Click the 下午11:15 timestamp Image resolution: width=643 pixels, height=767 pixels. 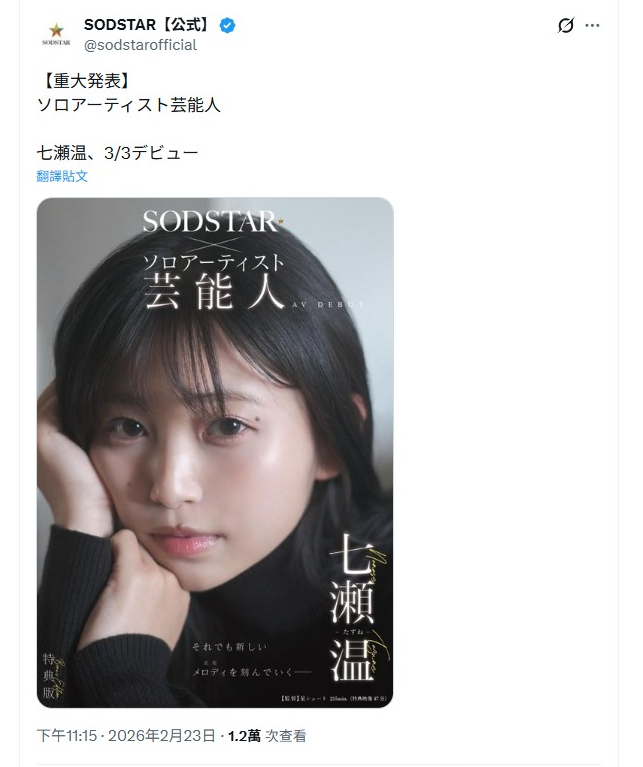(67, 736)
